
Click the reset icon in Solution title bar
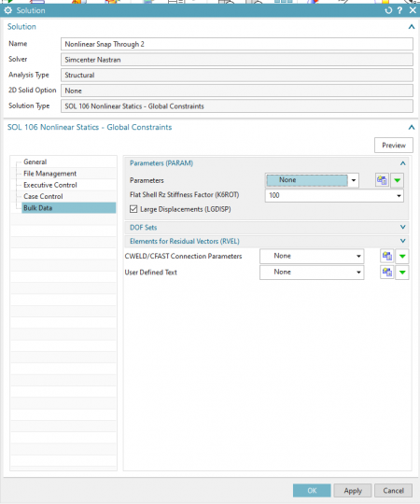point(388,10)
